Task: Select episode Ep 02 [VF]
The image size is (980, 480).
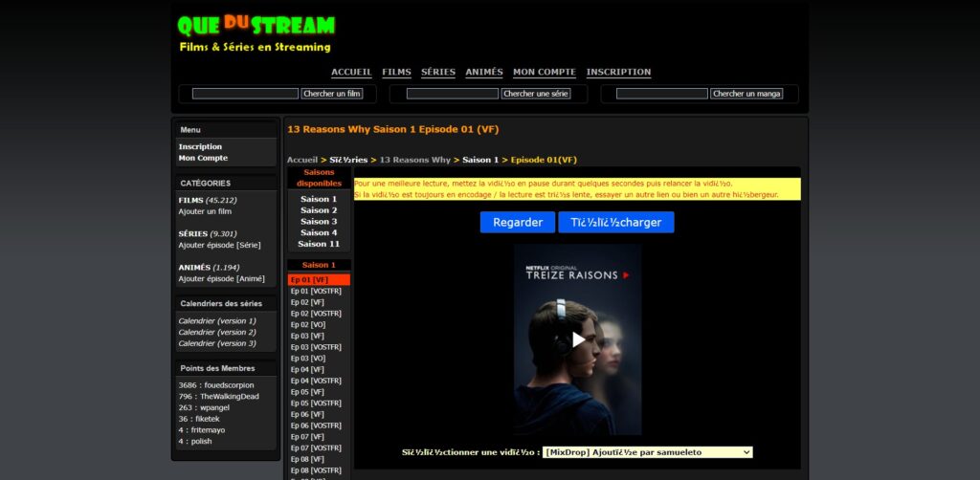Action: pyautogui.click(x=307, y=302)
